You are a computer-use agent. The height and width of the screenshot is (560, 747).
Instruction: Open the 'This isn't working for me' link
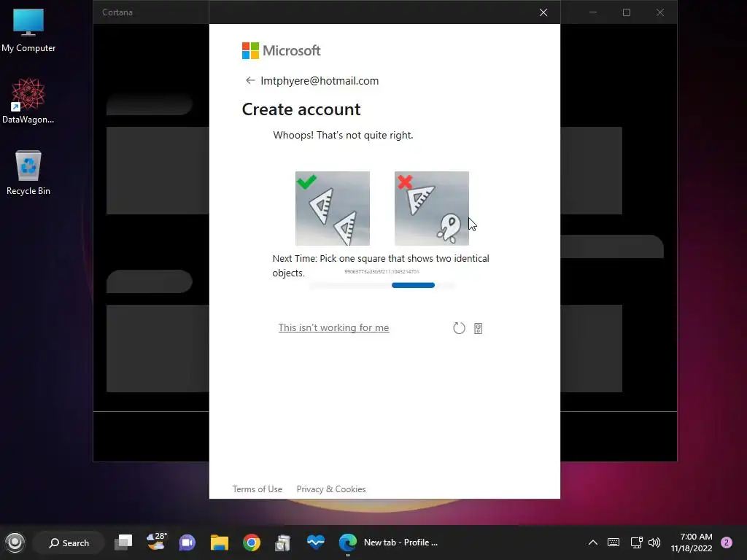point(333,327)
